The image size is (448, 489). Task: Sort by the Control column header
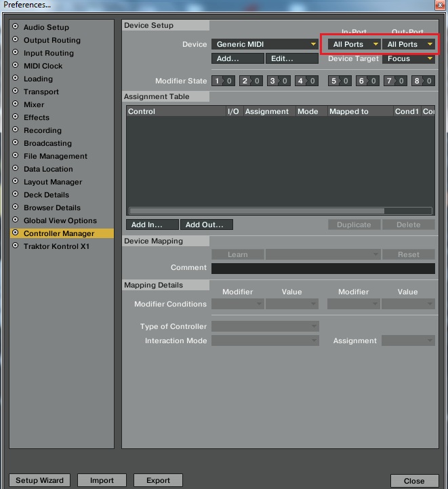click(x=176, y=111)
